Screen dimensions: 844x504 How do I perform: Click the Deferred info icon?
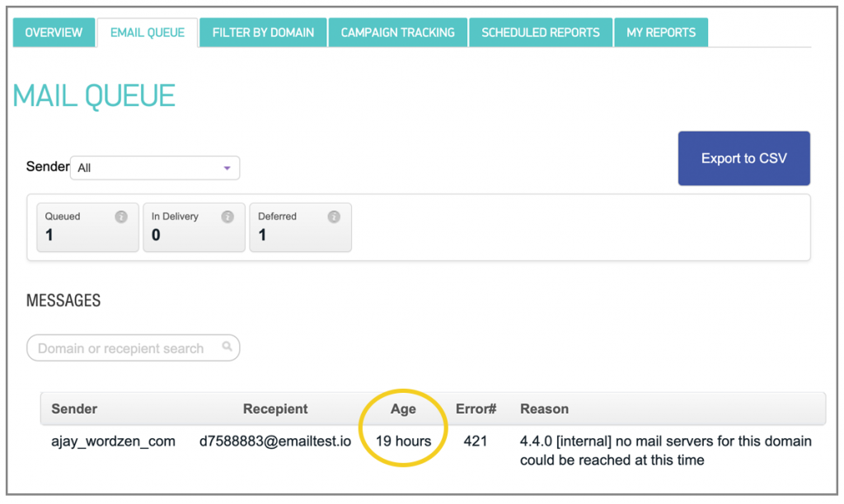point(334,217)
